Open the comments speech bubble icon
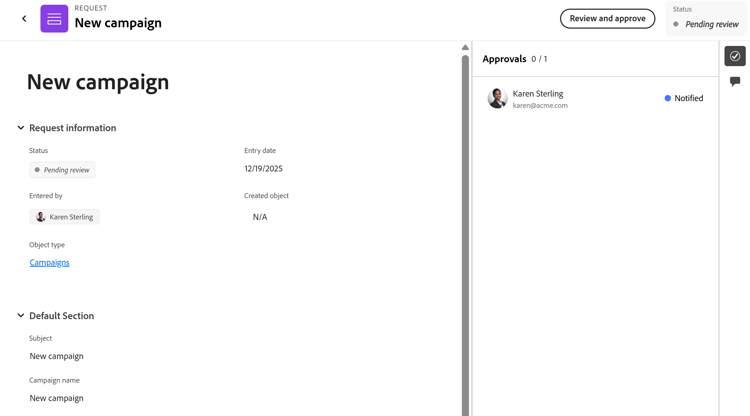 click(x=735, y=81)
